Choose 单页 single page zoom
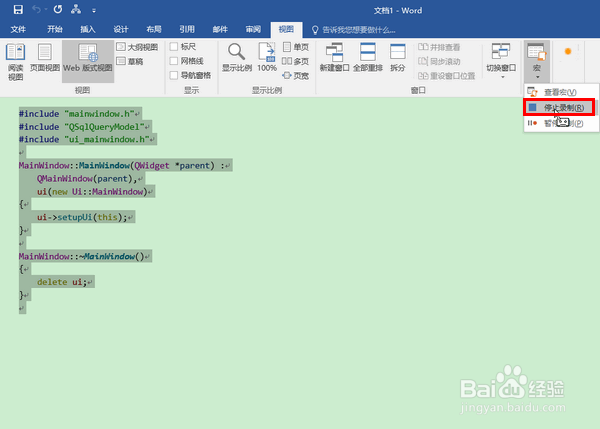 click(x=296, y=47)
